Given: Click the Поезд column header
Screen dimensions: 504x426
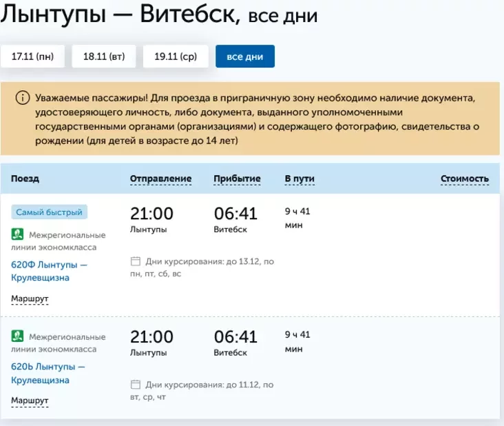Looking at the screenshot, I should (25, 179).
